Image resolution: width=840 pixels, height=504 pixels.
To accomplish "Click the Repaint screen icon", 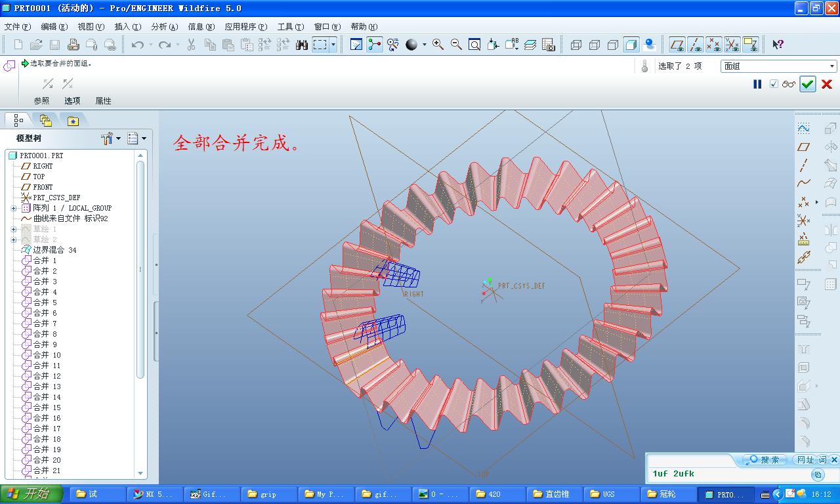I will [356, 45].
